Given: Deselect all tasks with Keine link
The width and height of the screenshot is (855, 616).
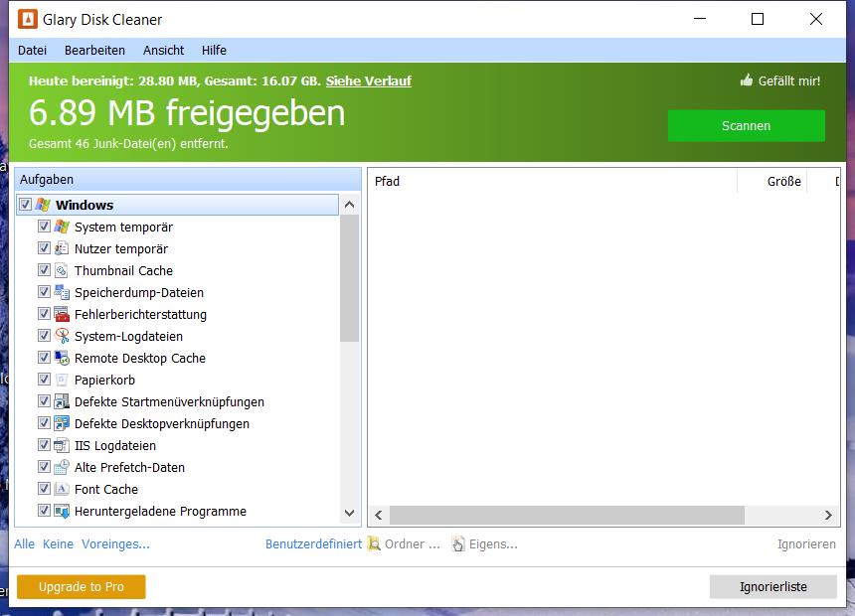Looking at the screenshot, I should [58, 544].
